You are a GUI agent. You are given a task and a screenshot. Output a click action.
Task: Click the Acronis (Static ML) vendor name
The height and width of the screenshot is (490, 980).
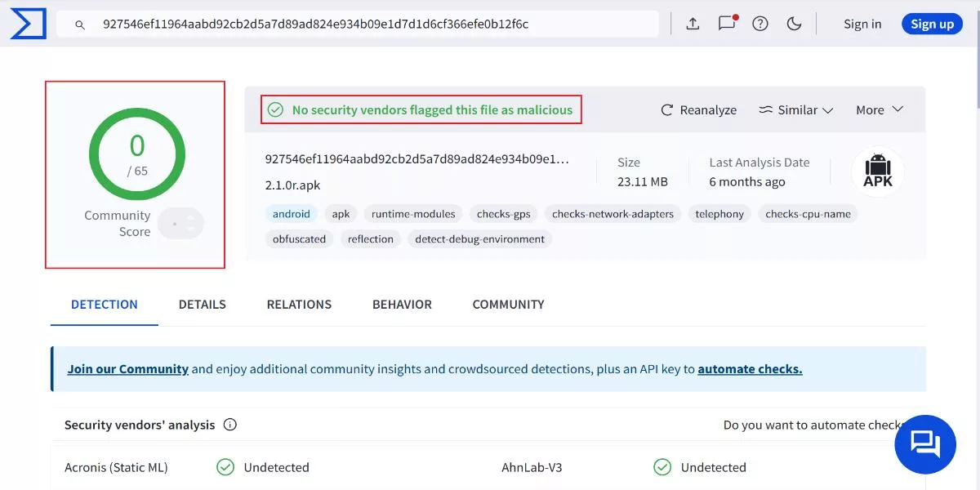click(x=116, y=467)
